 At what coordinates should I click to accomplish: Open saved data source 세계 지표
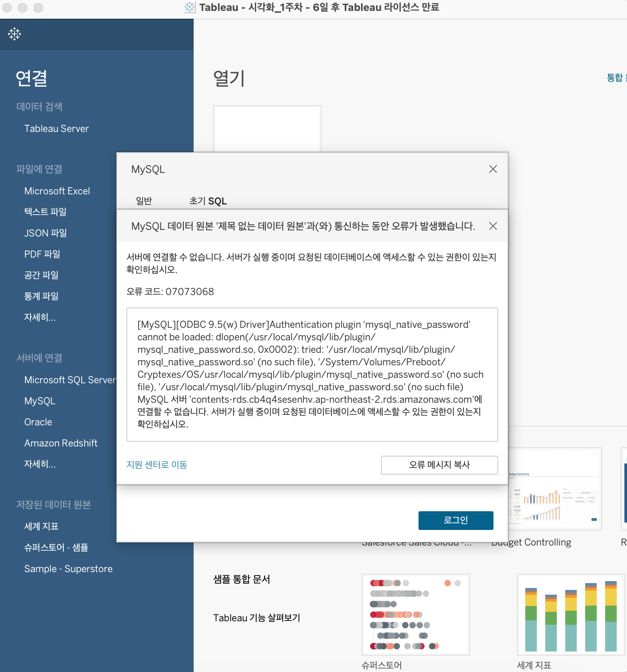tap(41, 526)
